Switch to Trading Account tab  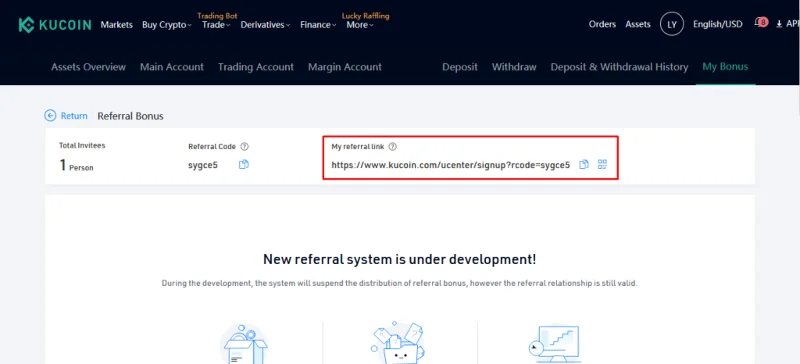[256, 67]
